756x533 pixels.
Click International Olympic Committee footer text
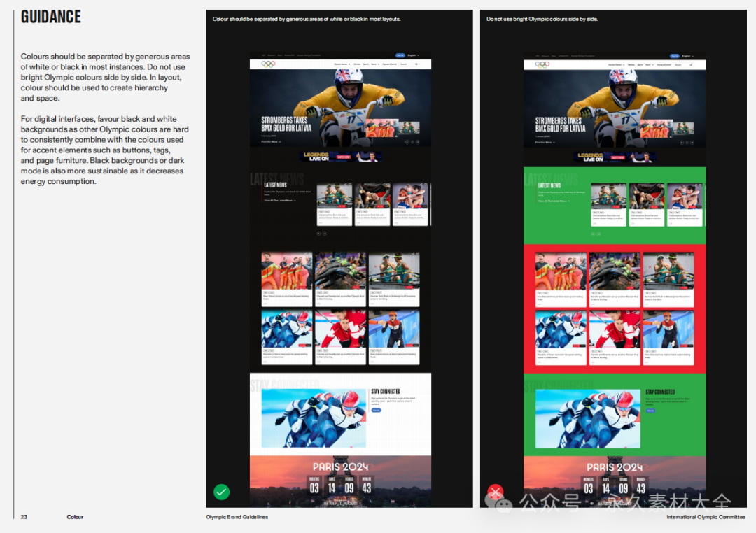(x=706, y=517)
